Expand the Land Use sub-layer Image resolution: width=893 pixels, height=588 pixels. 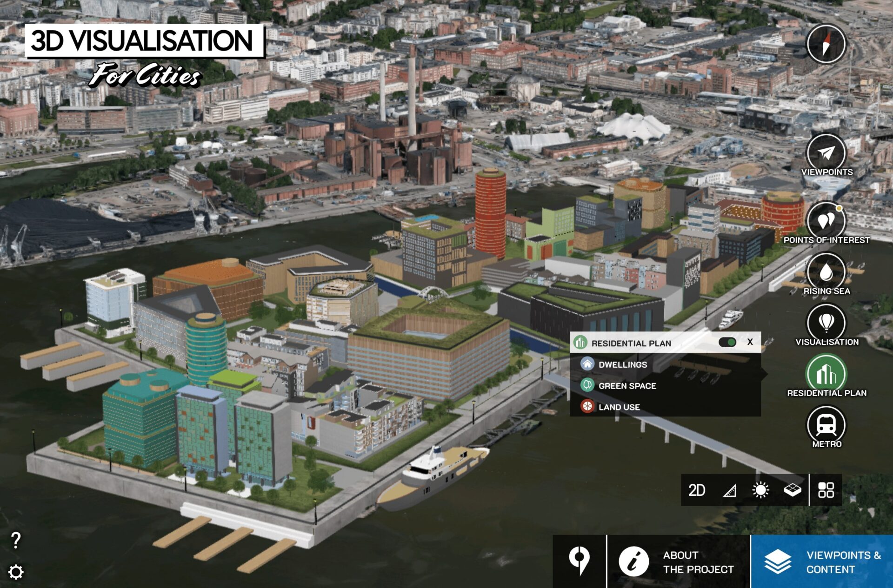click(619, 407)
